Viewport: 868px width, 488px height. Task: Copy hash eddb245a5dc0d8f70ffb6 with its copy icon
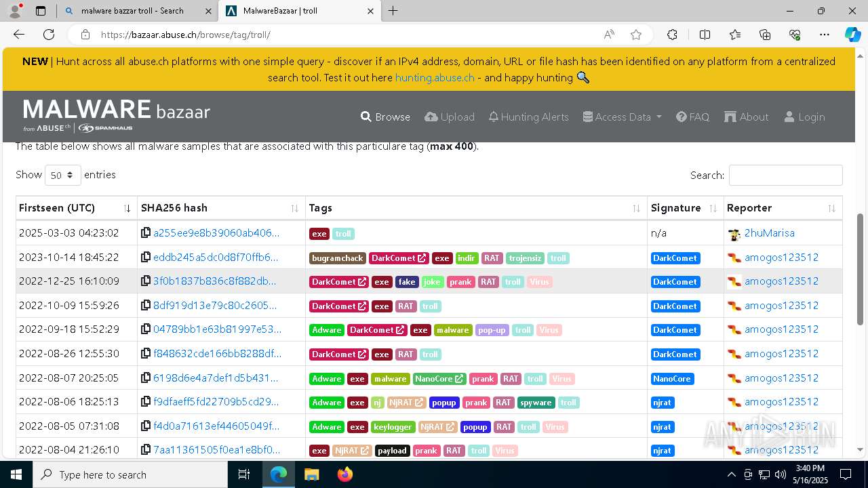[145, 258]
